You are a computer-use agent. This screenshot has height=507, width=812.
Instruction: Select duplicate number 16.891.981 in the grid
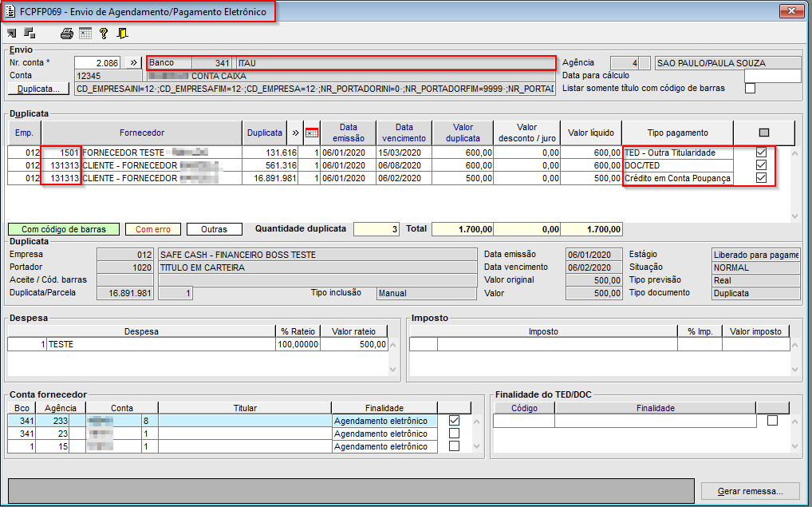(270, 178)
